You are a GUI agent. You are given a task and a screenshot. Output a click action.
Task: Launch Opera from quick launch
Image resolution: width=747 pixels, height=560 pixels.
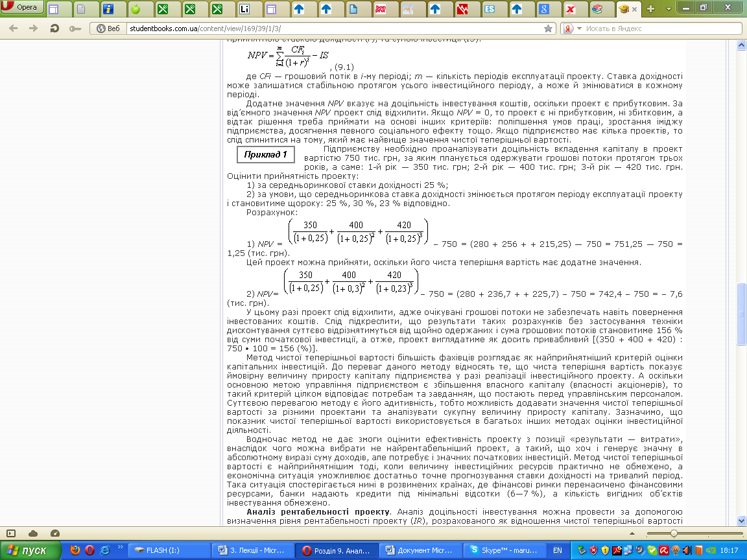coord(89,550)
